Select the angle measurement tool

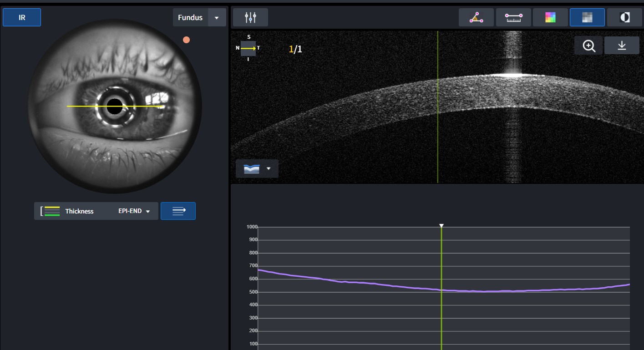[x=476, y=17]
